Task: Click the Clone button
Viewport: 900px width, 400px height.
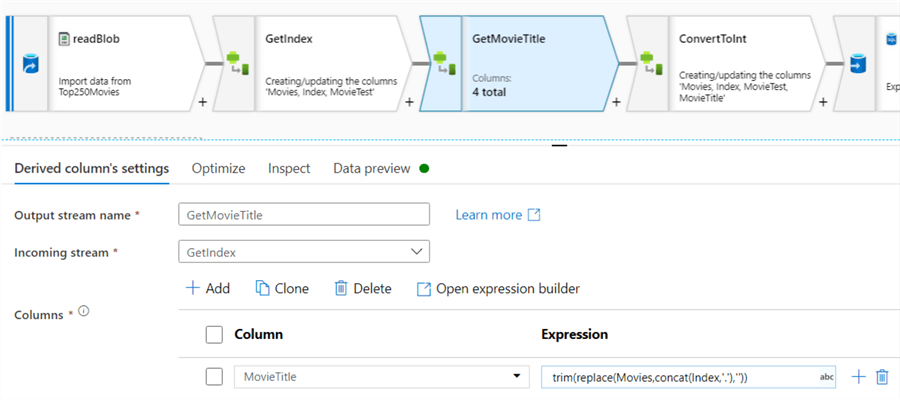Action: (282, 289)
